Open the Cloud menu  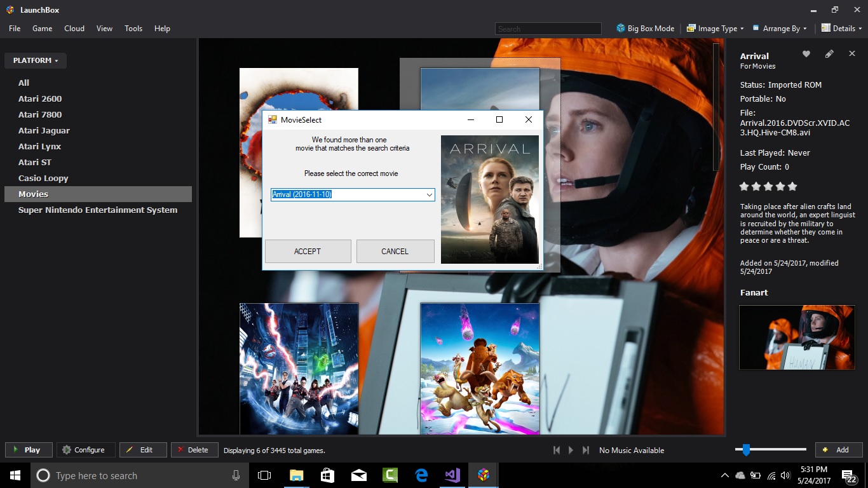coord(74,29)
